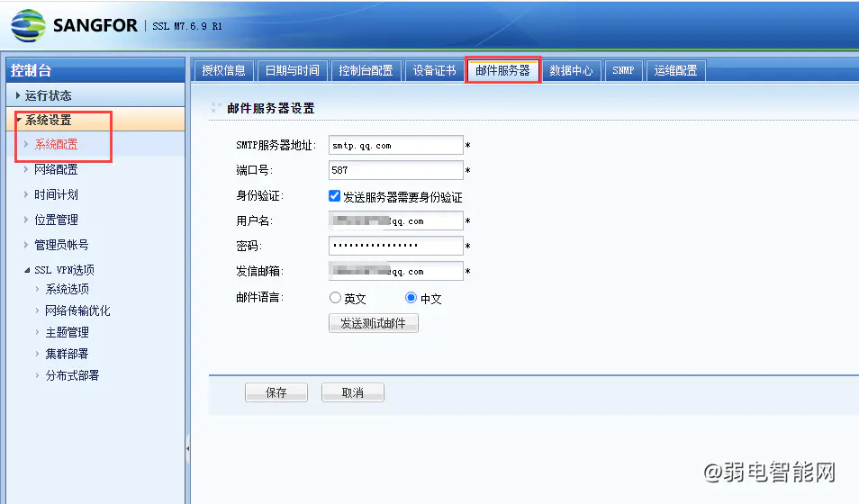Open the 控制台配置 tab
The height and width of the screenshot is (504, 859).
click(366, 71)
